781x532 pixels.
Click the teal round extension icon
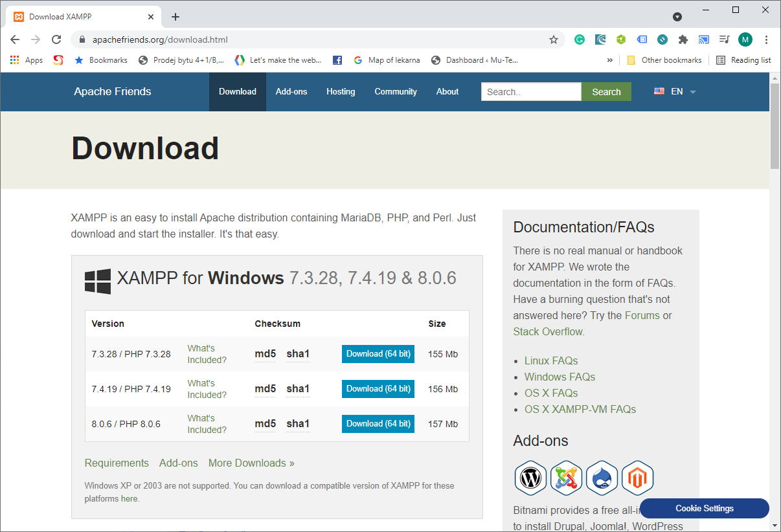tap(662, 39)
